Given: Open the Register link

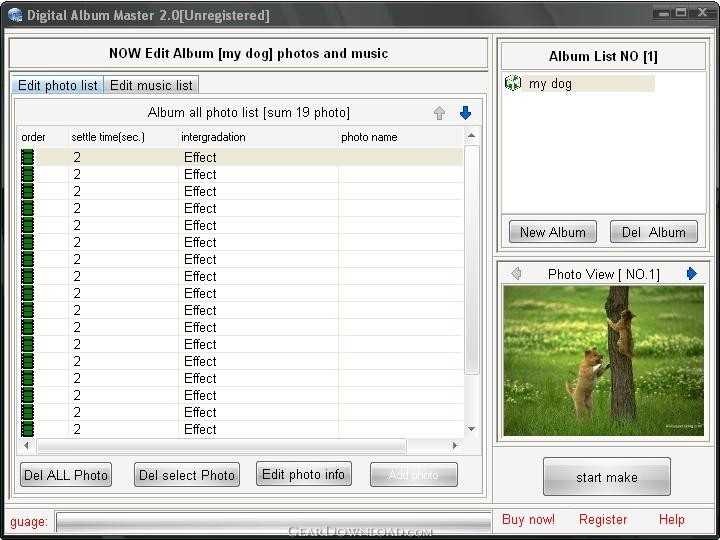Looking at the screenshot, I should coord(602,520).
